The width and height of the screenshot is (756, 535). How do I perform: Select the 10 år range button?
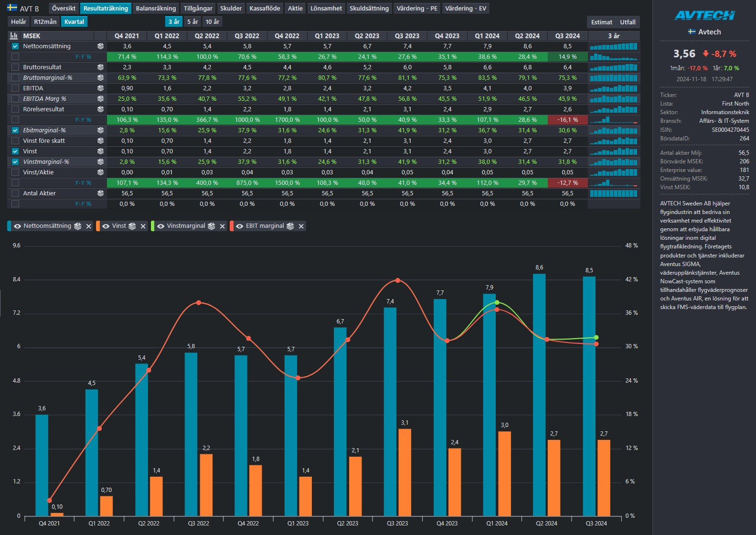pyautogui.click(x=213, y=21)
